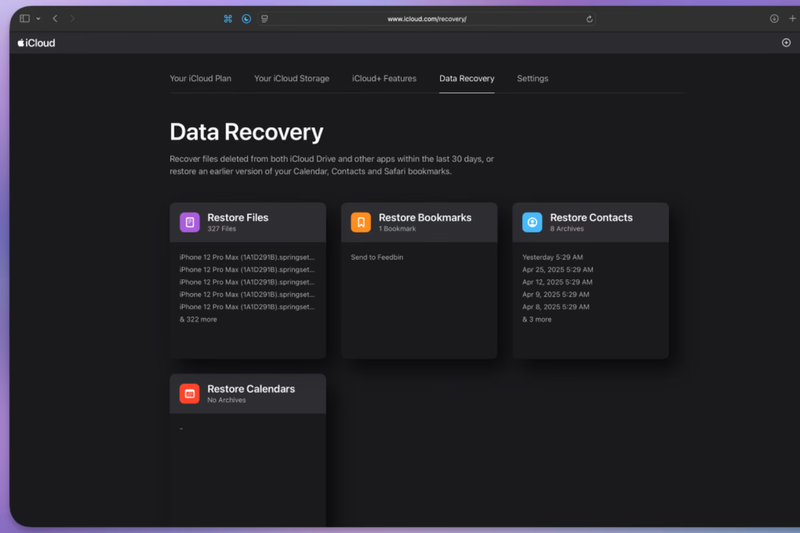
Task: Switch to Your iCloud Plan tab
Action: click(201, 79)
